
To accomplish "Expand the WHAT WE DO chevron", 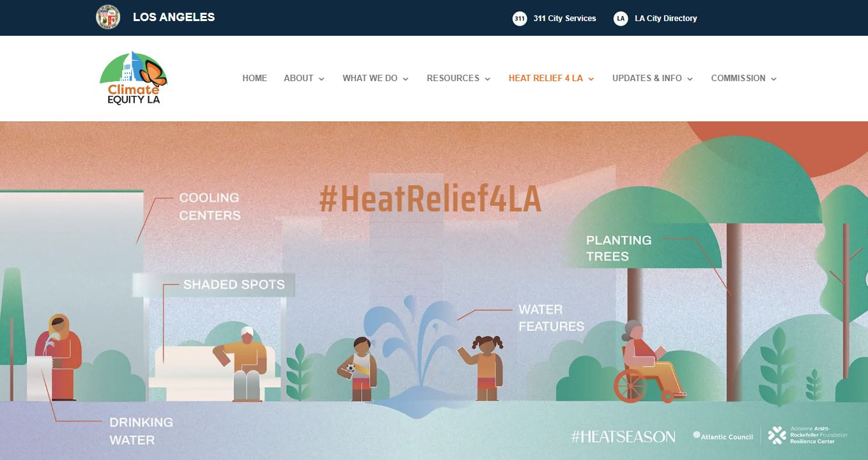I will point(405,79).
